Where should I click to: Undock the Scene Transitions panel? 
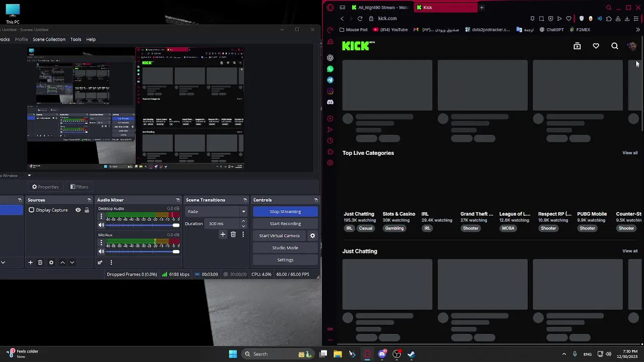[x=245, y=200]
